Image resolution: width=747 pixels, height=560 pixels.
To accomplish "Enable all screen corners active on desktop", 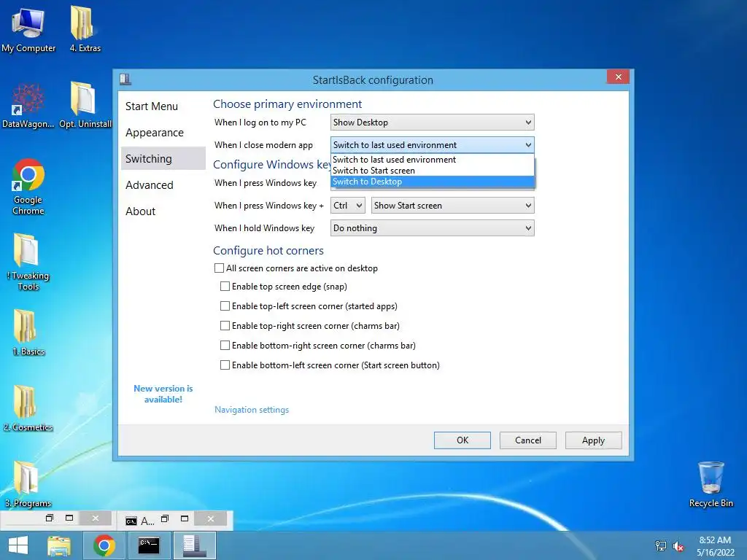I will click(219, 268).
